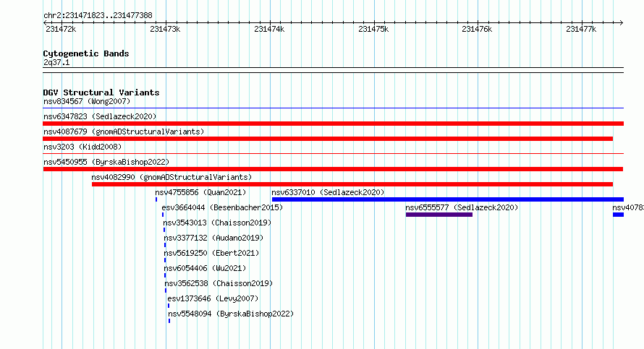Click the DGV Structural Variants track title
Screen dimensions: 644x349
click(101, 92)
